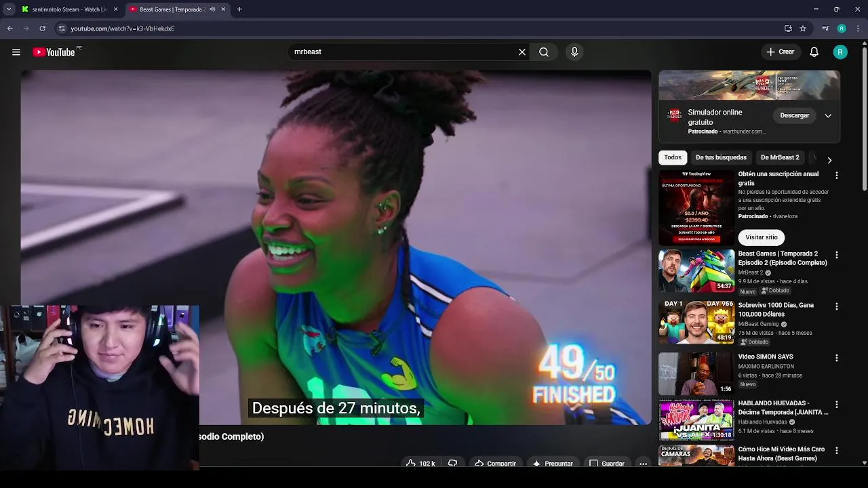Image resolution: width=868 pixels, height=488 pixels.
Task: Open Cómo Hice Mi Video Más Caro title
Action: coord(781,453)
